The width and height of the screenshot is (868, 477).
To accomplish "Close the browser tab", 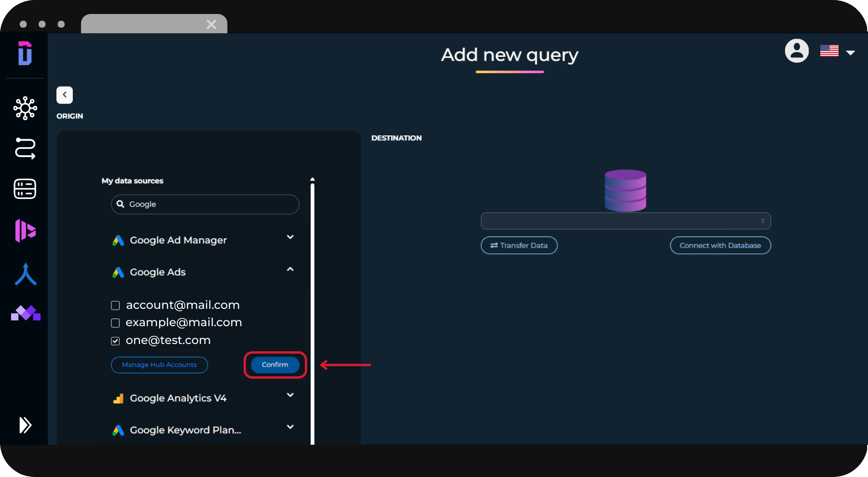I will [211, 24].
